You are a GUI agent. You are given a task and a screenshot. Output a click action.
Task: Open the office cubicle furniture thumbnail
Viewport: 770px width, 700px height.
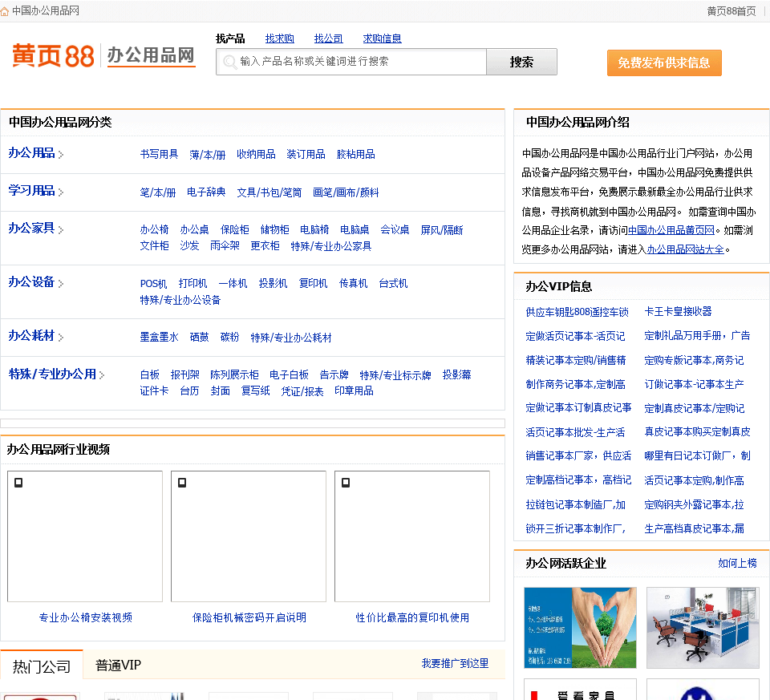coord(703,627)
